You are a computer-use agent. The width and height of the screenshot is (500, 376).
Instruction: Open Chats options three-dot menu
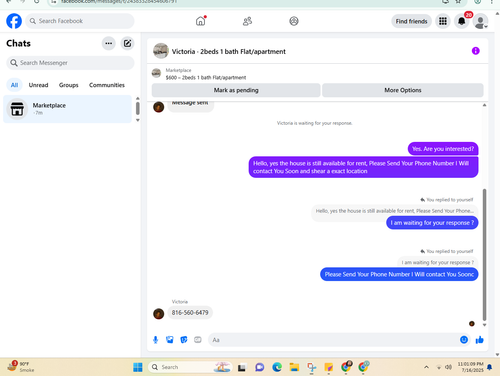pyautogui.click(x=109, y=43)
